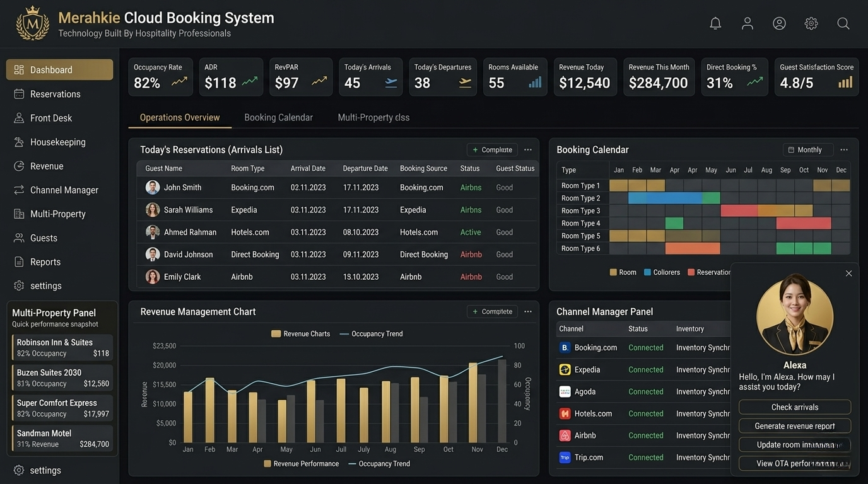Click David Johnson's Direct Booking room type
Screen dimensions: 868x484
255,255
